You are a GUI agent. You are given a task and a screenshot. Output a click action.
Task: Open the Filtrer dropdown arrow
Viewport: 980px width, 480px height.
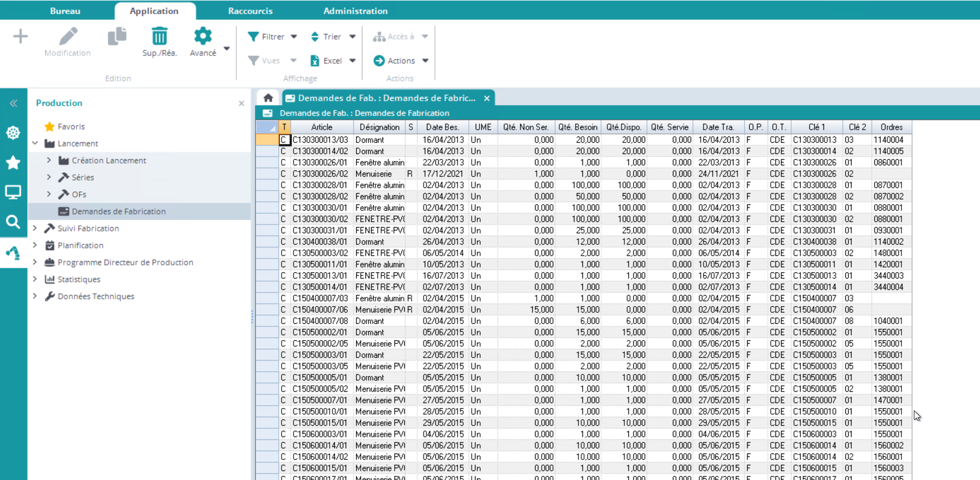point(294,37)
